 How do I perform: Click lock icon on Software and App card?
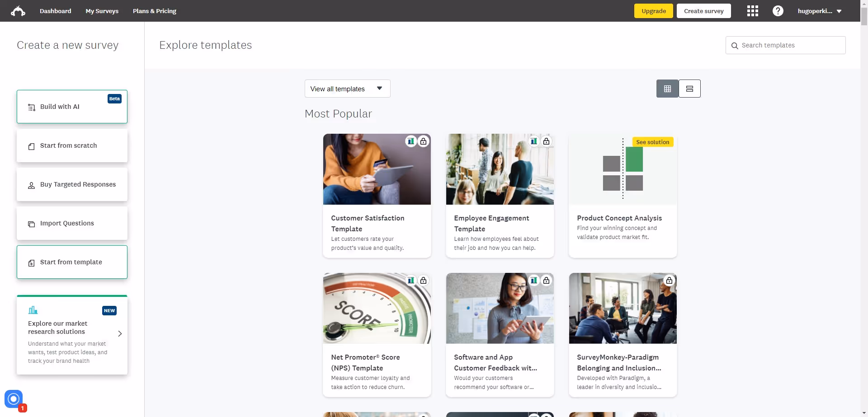point(547,281)
